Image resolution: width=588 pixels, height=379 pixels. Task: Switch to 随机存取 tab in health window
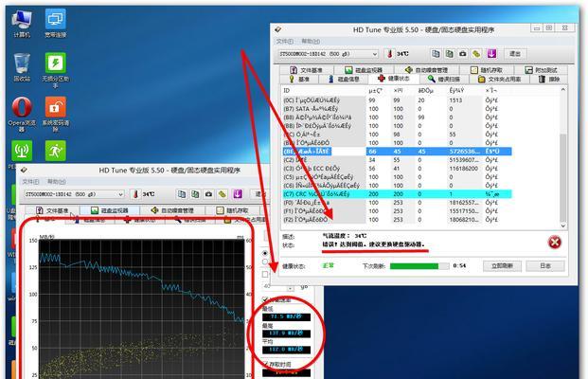click(x=487, y=70)
